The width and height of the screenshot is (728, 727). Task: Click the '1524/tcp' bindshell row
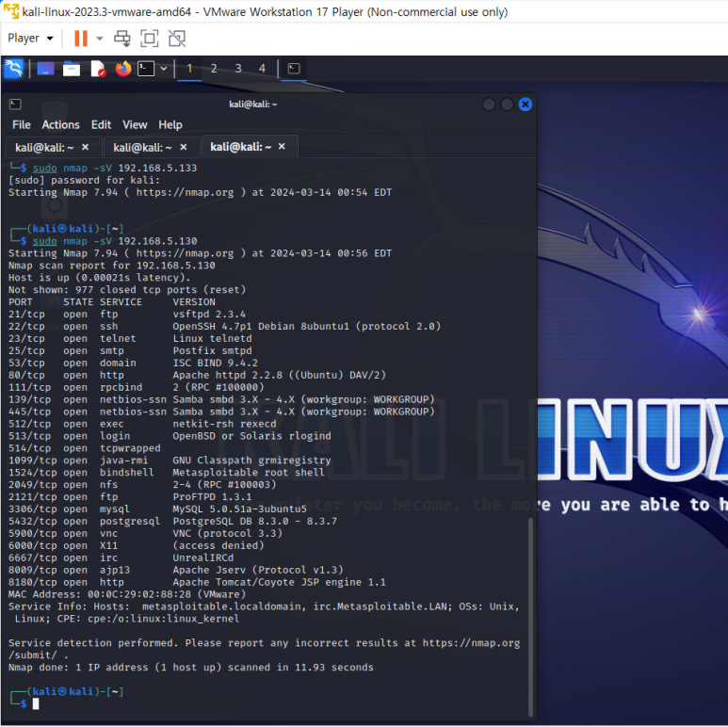[166, 473]
